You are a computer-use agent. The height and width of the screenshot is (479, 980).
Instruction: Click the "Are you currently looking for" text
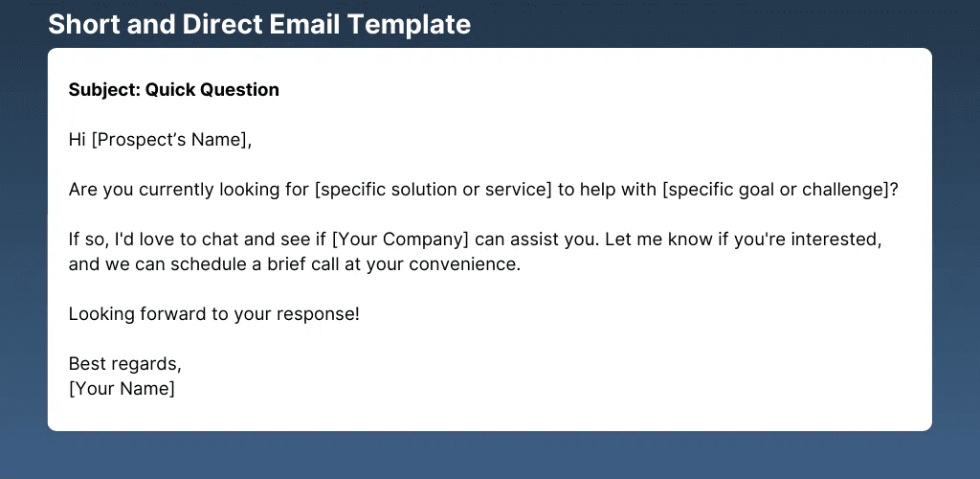click(189, 190)
